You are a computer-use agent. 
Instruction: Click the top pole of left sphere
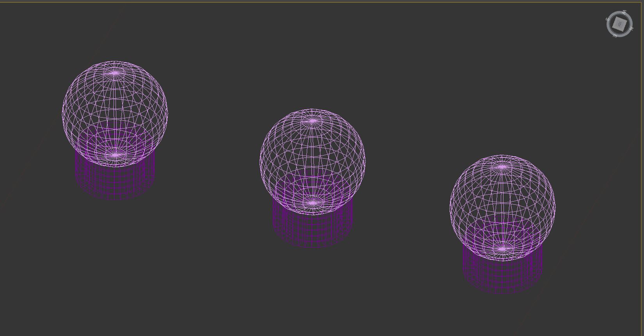(x=115, y=73)
